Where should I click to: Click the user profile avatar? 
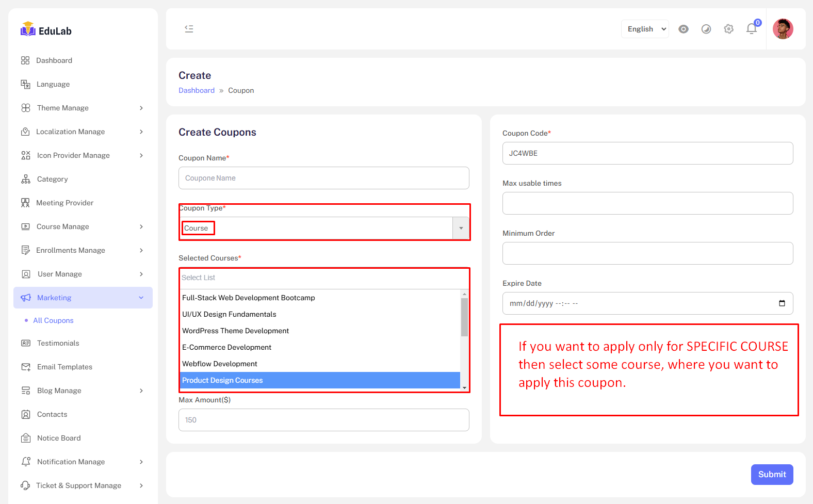click(x=783, y=29)
